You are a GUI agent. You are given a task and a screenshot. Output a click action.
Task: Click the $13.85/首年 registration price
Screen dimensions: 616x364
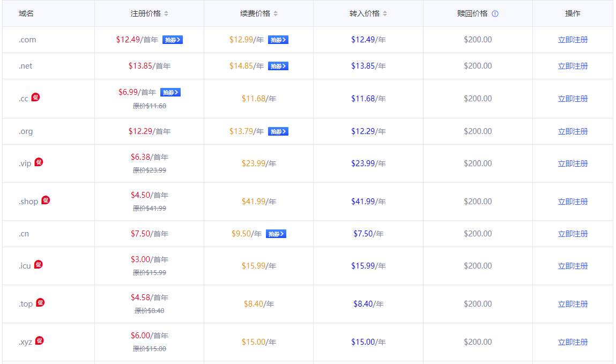tap(149, 66)
